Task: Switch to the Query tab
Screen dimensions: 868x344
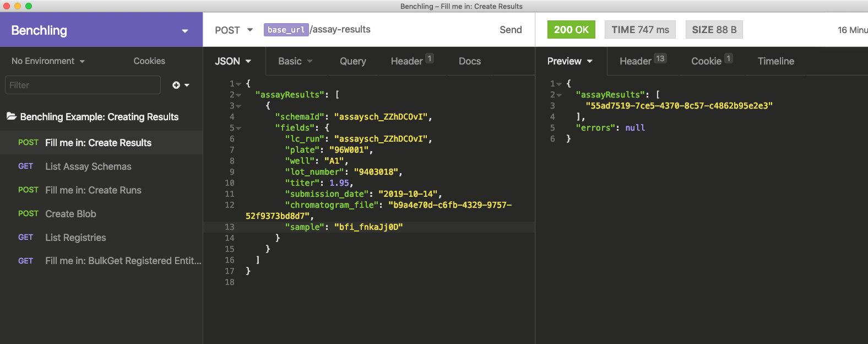Action: pyautogui.click(x=352, y=61)
